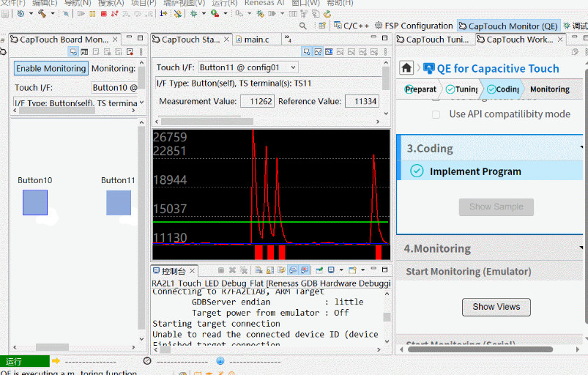Image resolution: width=588 pixels, height=375 pixels.
Task: Open Touch I/F Button11 @ config01 dropdown
Action: (248, 67)
